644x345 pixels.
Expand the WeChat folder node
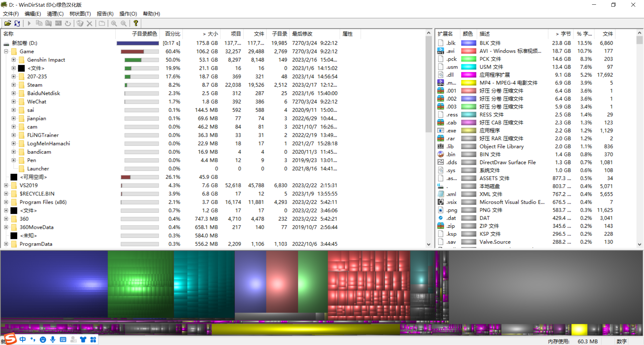13,101
